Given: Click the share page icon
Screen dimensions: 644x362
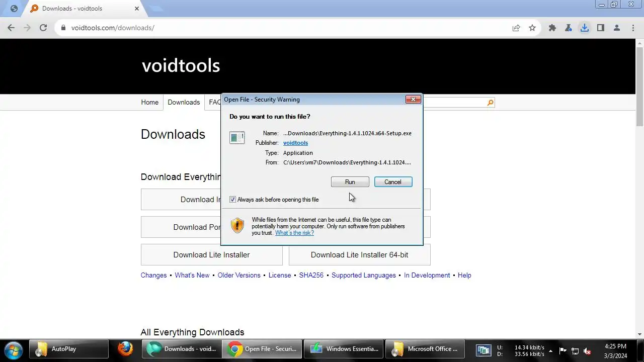Looking at the screenshot, I should (x=516, y=28).
